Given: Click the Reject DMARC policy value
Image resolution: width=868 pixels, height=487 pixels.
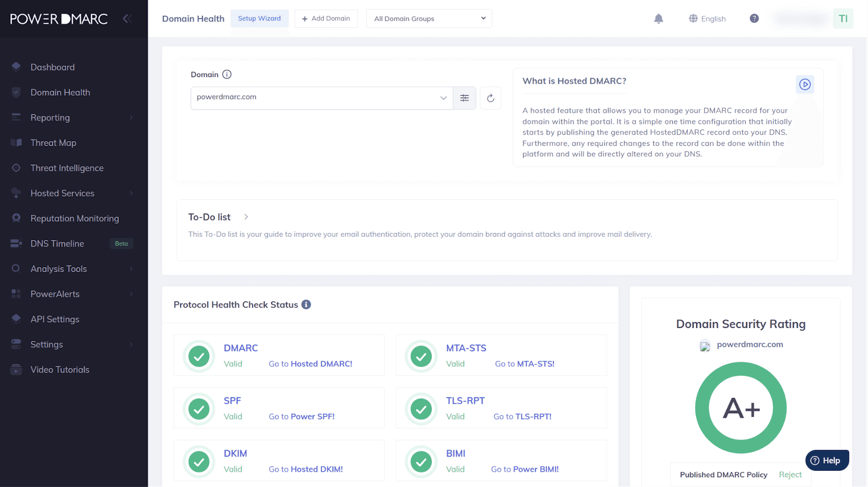Looking at the screenshot, I should (x=790, y=475).
